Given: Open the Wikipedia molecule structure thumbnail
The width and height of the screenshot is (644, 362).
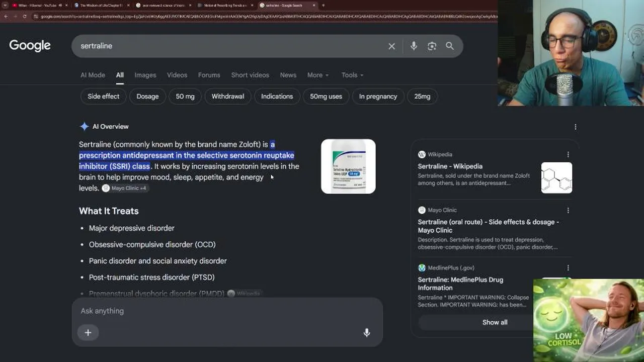Looking at the screenshot, I should point(556,177).
